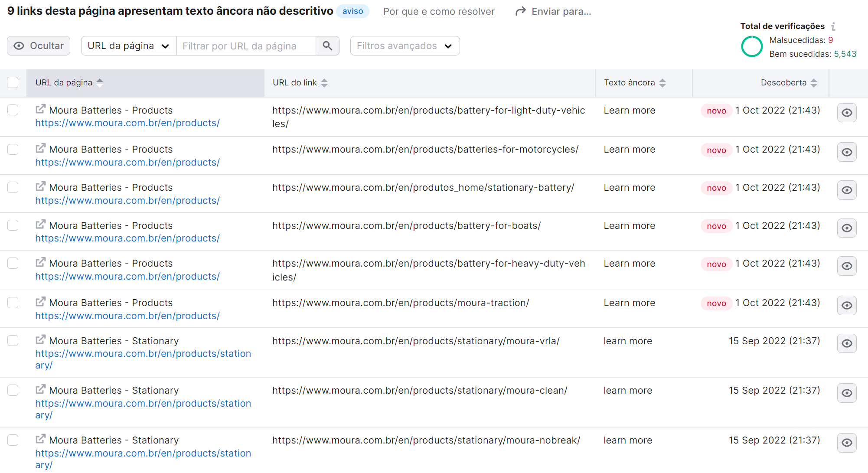The image size is (868, 473).
Task: Click the Enviar para share arrow icon
Action: pyautogui.click(x=520, y=11)
